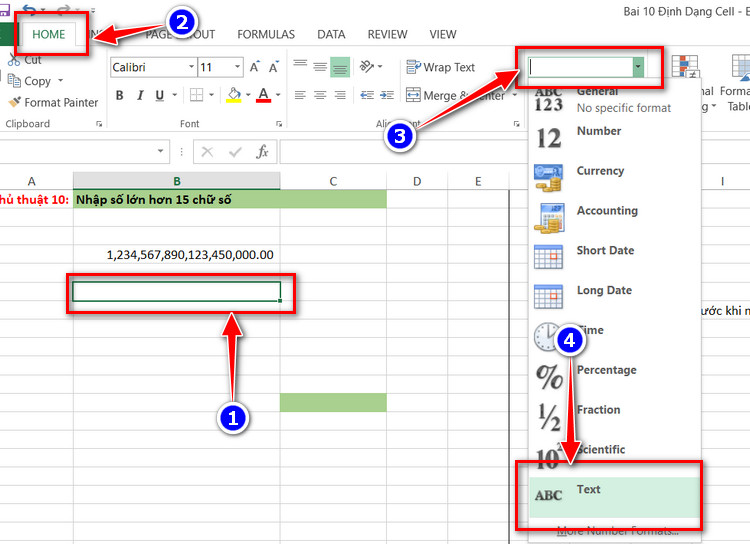This screenshot has width=750, height=544.
Task: Click the formula bar confirm checkmark
Action: point(235,152)
